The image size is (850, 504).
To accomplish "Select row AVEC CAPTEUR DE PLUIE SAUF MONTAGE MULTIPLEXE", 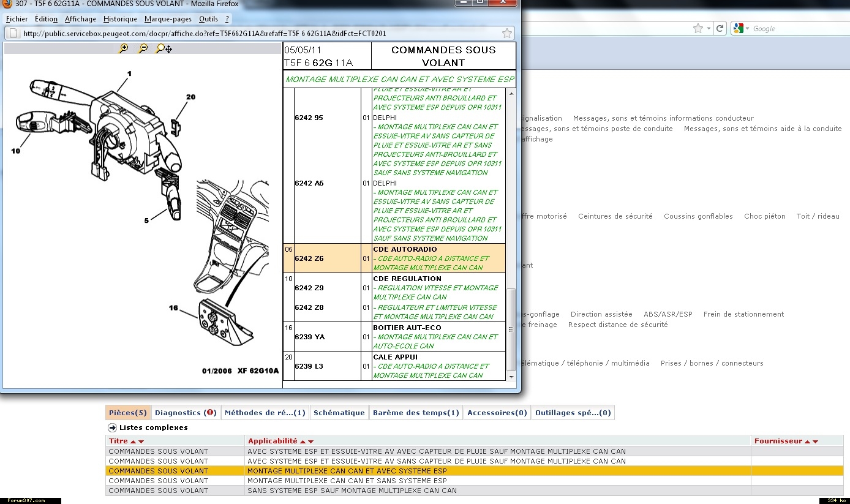I will pos(475,451).
